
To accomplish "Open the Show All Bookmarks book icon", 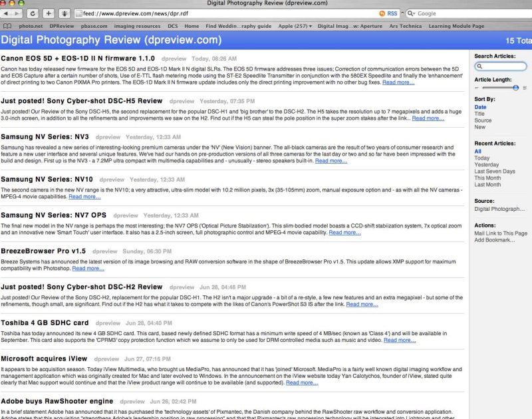I will (x=7, y=26).
